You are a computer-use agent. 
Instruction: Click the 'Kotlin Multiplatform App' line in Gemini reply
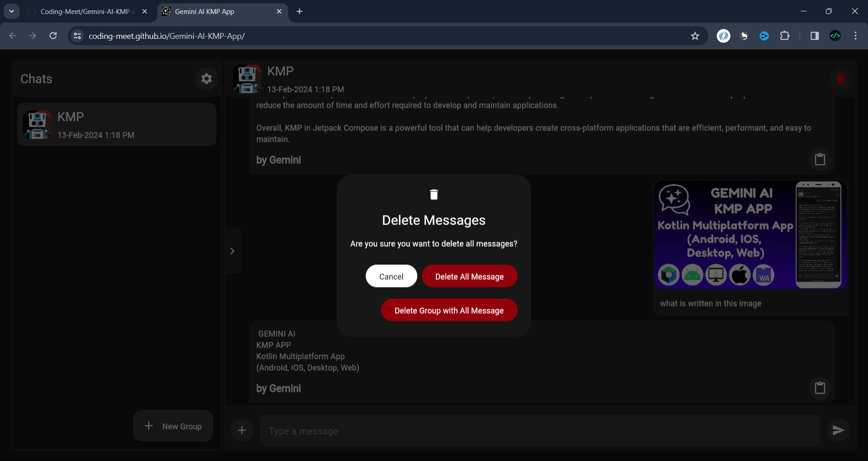coord(300,356)
